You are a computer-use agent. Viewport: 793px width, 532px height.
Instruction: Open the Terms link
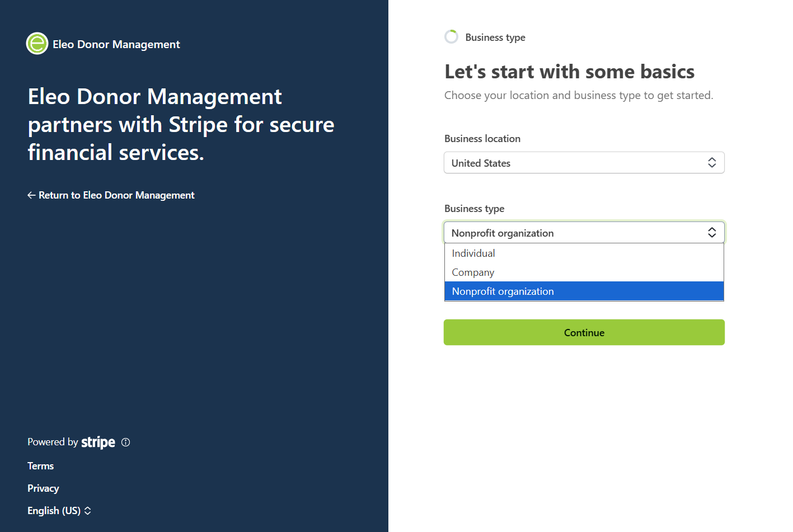(x=41, y=466)
